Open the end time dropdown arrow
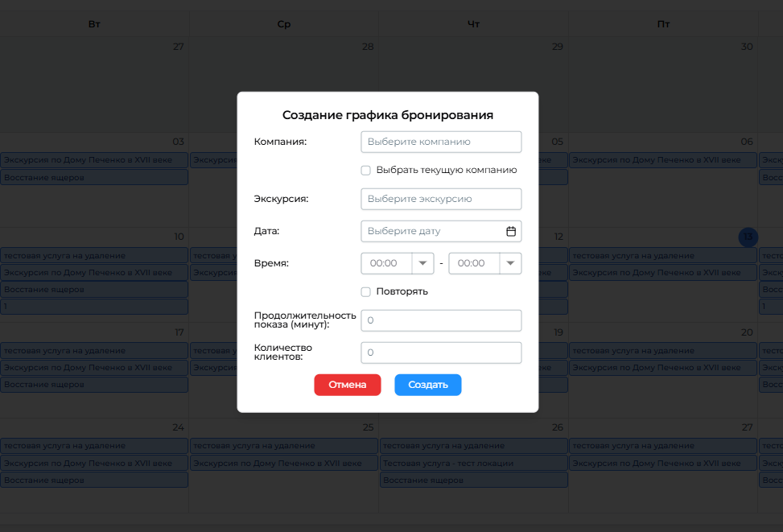The image size is (783, 532). (510, 263)
